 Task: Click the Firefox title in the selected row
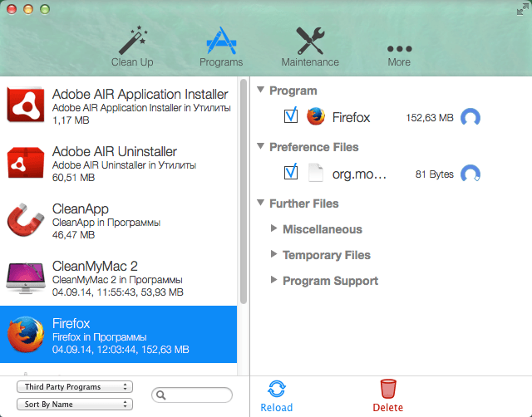click(x=71, y=323)
